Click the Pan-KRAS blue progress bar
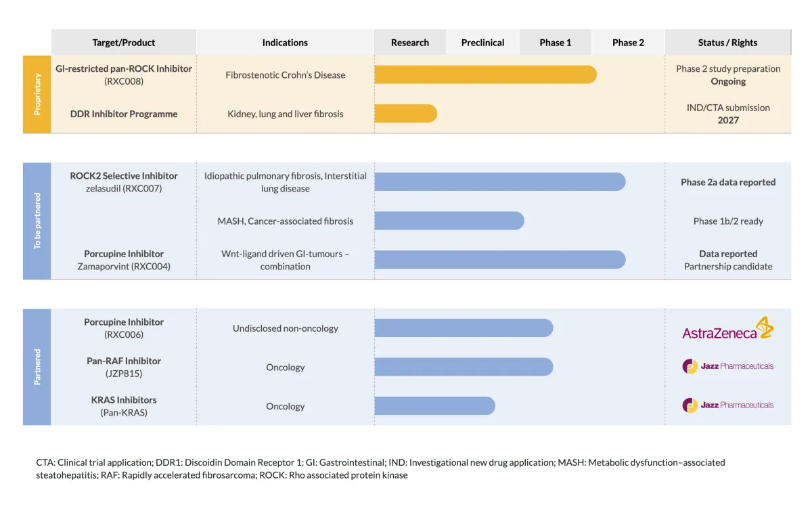This screenshot has height=509, width=812. pyautogui.click(x=434, y=406)
